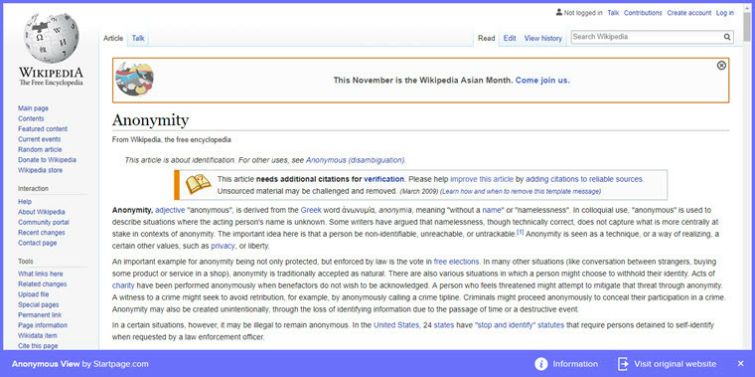Click the Wikipedia Asian Month banner image

coord(134,79)
